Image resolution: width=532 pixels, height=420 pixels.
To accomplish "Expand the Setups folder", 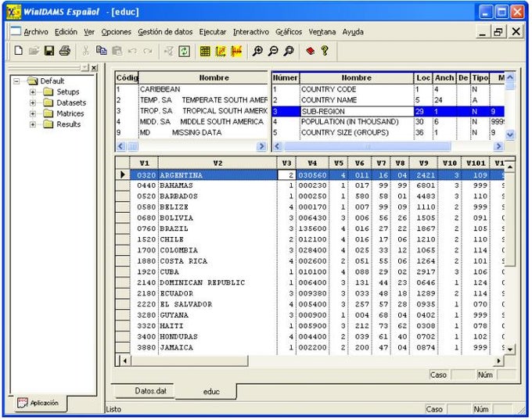I will point(33,92).
